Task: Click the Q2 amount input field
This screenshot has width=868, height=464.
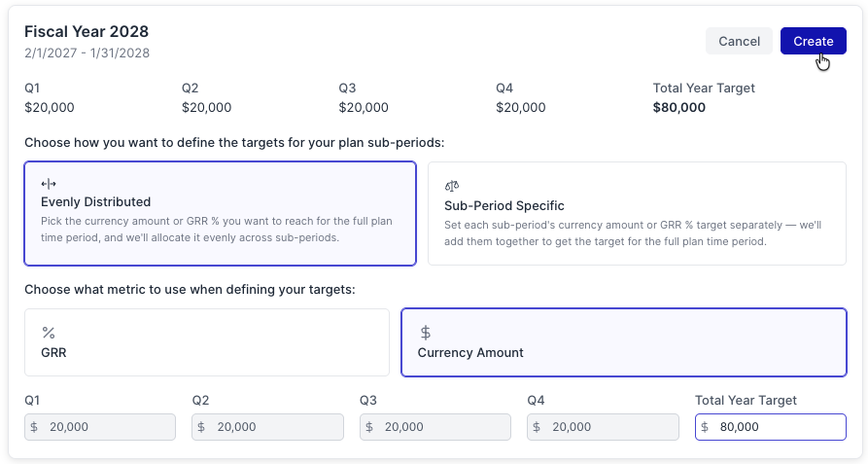Action: pos(274,427)
